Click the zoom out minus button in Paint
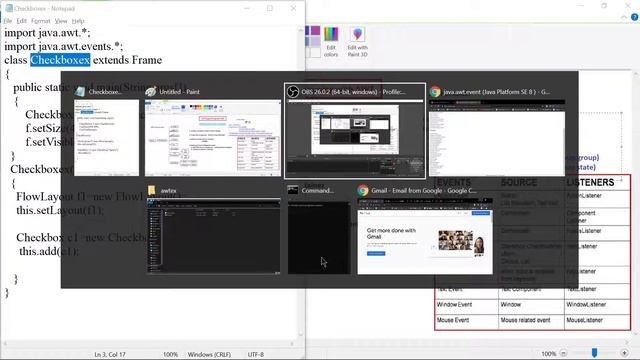Viewport: 640px width, 360px height. pyautogui.click(x=563, y=353)
